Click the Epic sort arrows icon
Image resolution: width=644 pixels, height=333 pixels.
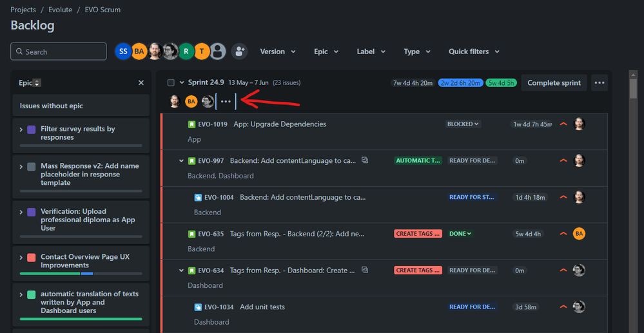pyautogui.click(x=37, y=83)
